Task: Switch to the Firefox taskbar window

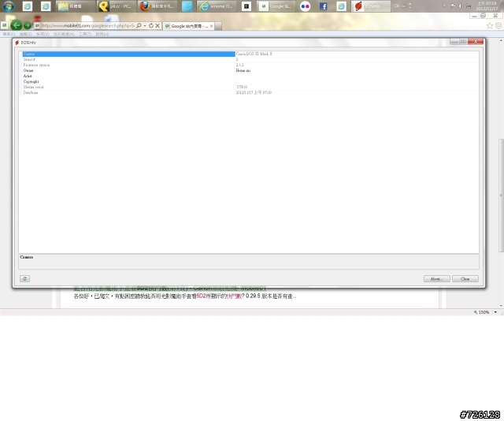Action: (x=157, y=6)
